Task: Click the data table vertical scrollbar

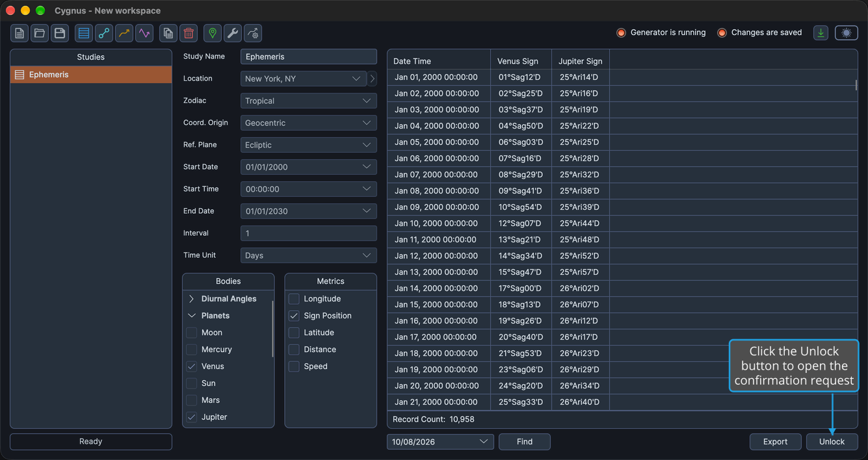Action: [856, 85]
